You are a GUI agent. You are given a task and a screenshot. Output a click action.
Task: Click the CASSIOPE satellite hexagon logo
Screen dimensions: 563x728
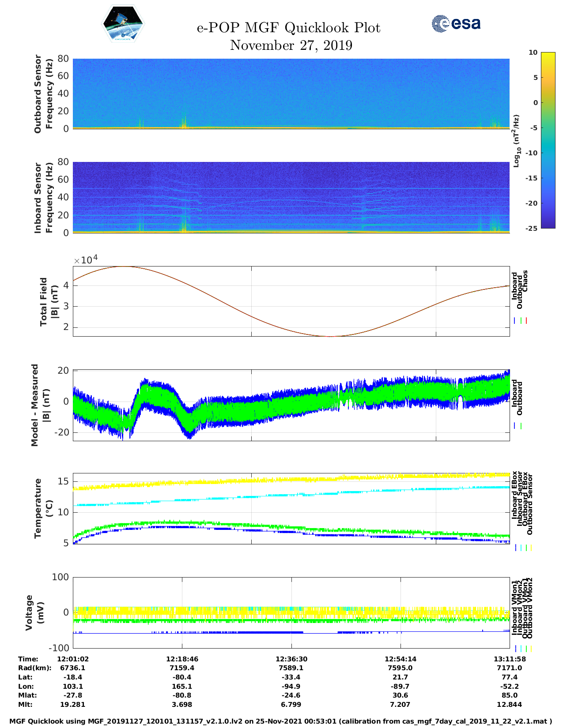coord(123,24)
